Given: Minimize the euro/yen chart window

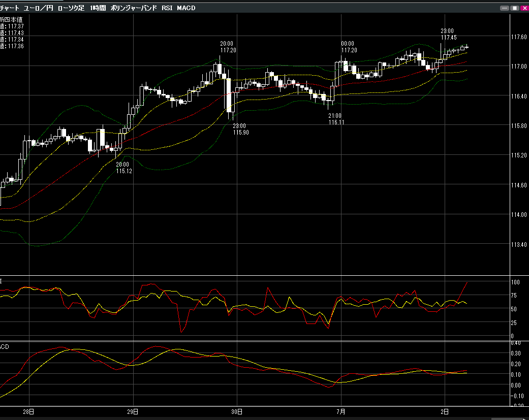Looking at the screenshot, I should (505, 8).
